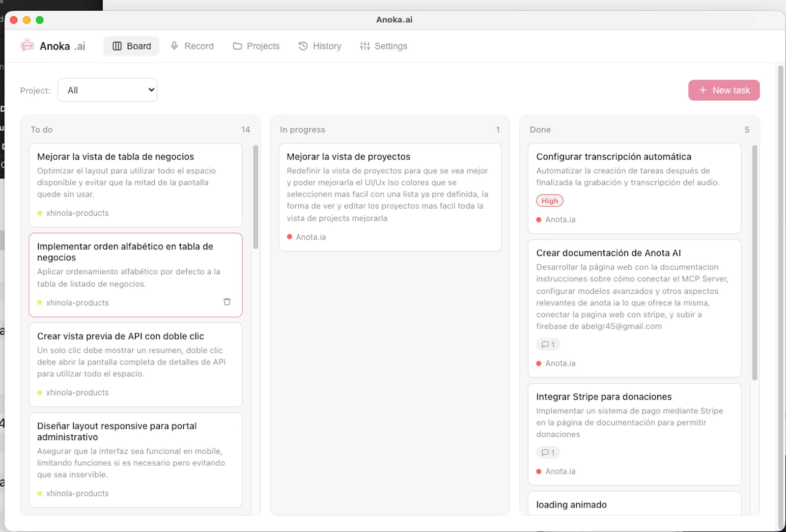
Task: Click xhinola-products tag on 'Crear vista previa de API' card
Action: pyautogui.click(x=73, y=392)
